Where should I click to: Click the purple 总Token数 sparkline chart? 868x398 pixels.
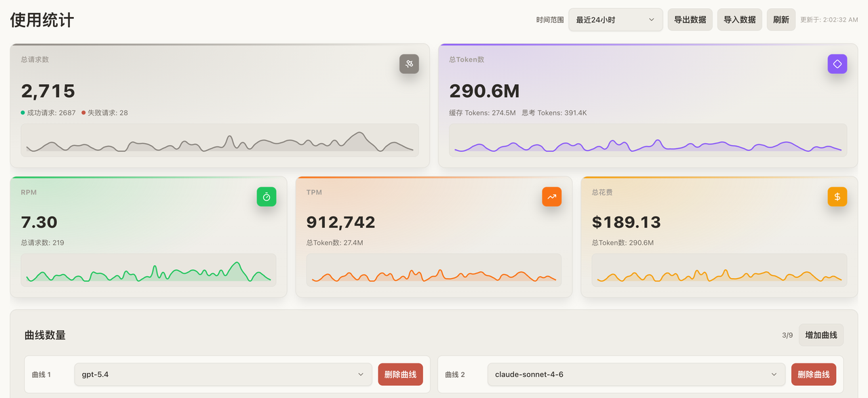point(648,140)
